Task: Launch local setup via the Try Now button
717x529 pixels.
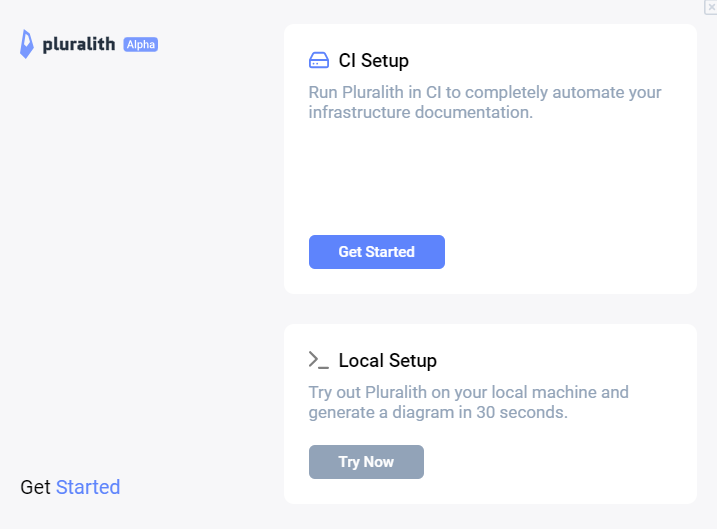Action: [x=366, y=462]
